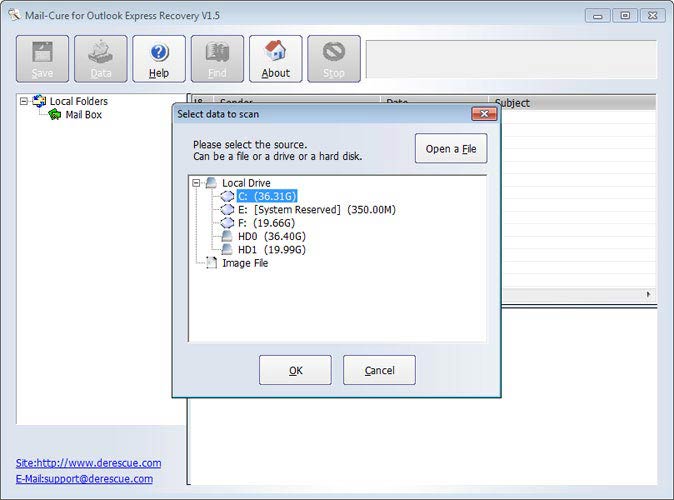Confirm the selection with OK

(x=295, y=370)
